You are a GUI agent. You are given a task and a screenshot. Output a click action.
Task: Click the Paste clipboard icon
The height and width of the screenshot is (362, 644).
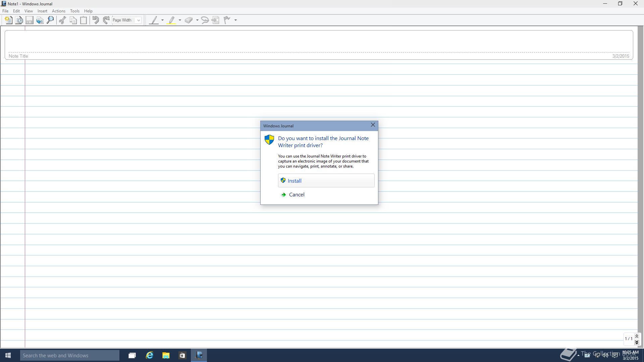(84, 20)
